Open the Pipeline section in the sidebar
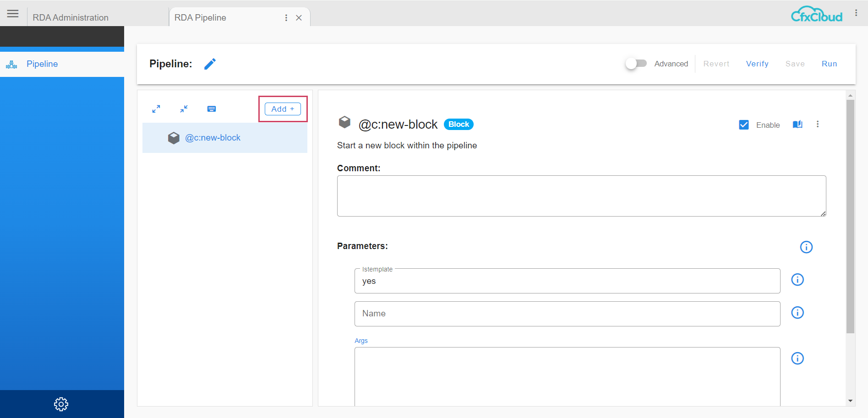Viewport: 868px width, 418px height. tap(42, 64)
